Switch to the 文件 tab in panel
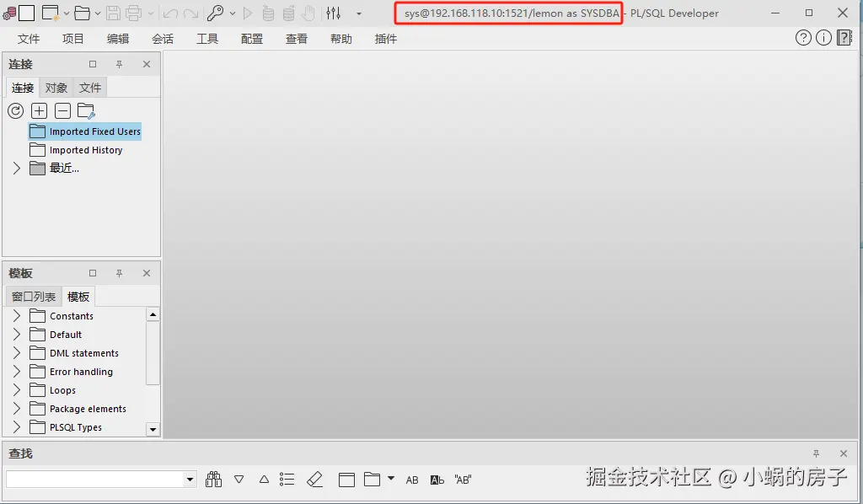 pyautogui.click(x=89, y=88)
